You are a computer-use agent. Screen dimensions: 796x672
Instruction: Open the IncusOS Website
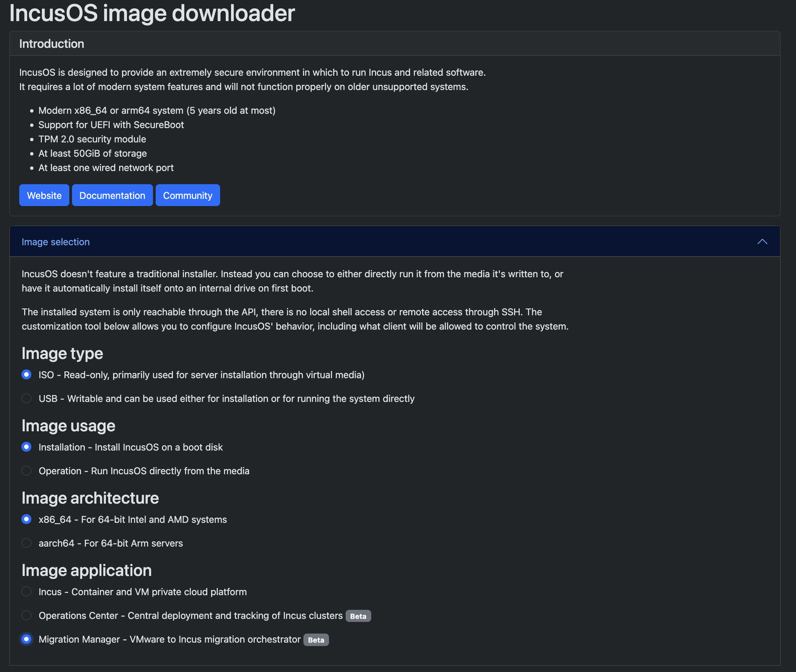tap(44, 195)
